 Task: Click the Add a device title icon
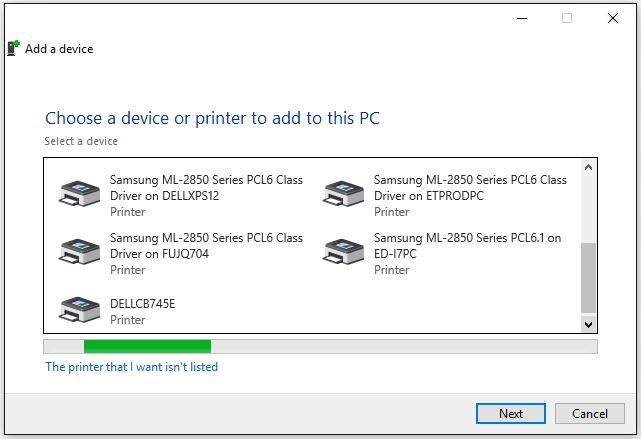click(x=13, y=48)
